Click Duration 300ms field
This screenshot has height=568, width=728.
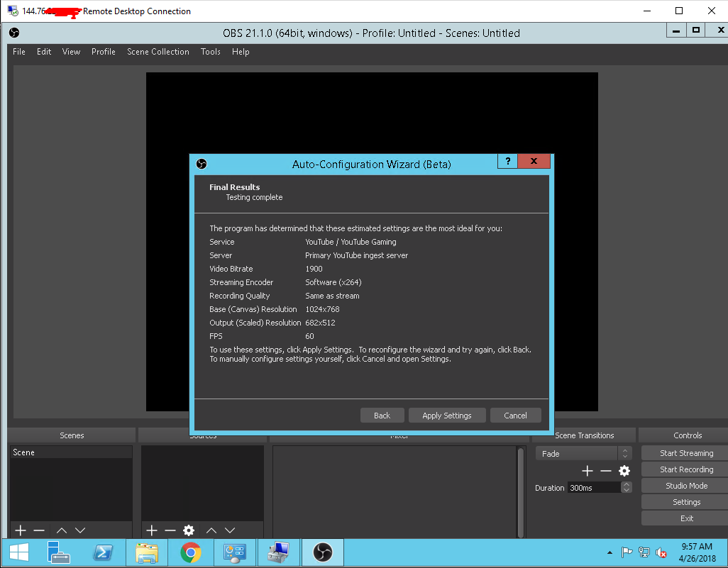595,488
